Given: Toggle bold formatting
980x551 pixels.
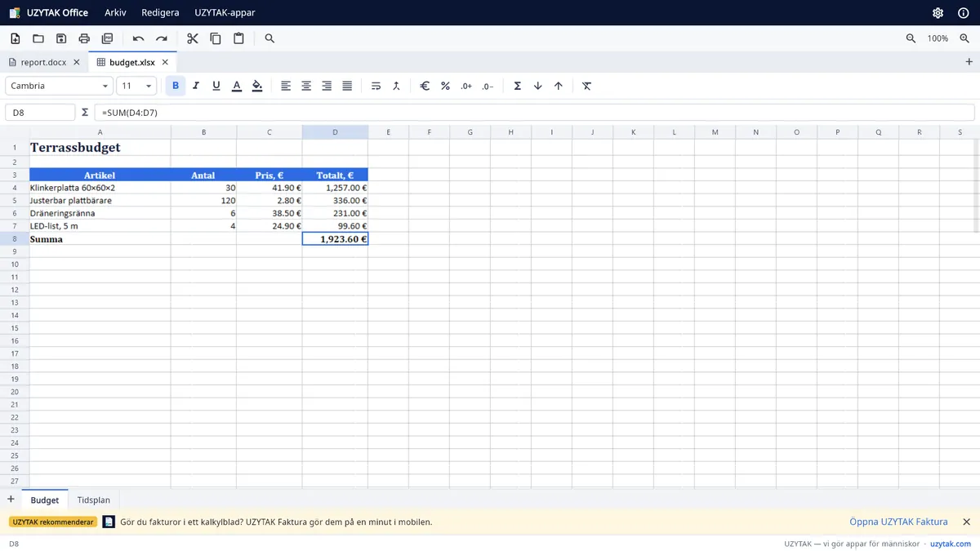Looking at the screenshot, I should (176, 86).
